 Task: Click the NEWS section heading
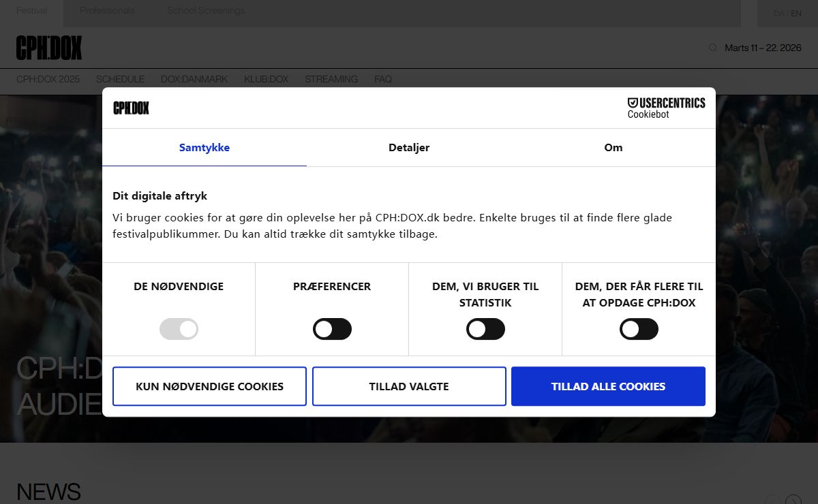click(48, 492)
